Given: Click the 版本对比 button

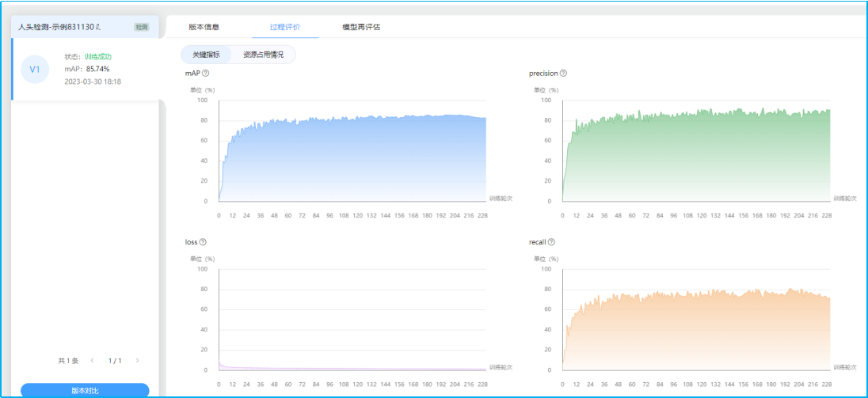Looking at the screenshot, I should (x=85, y=390).
